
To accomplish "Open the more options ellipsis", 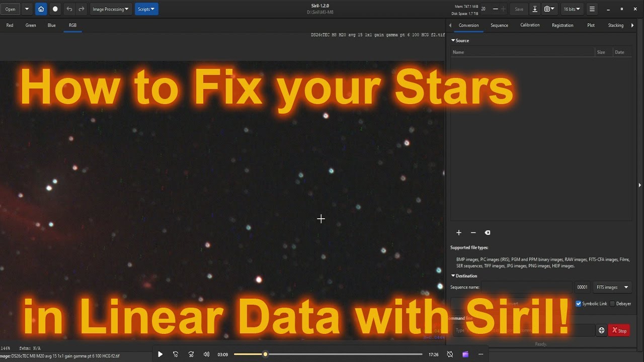I will [480, 354].
